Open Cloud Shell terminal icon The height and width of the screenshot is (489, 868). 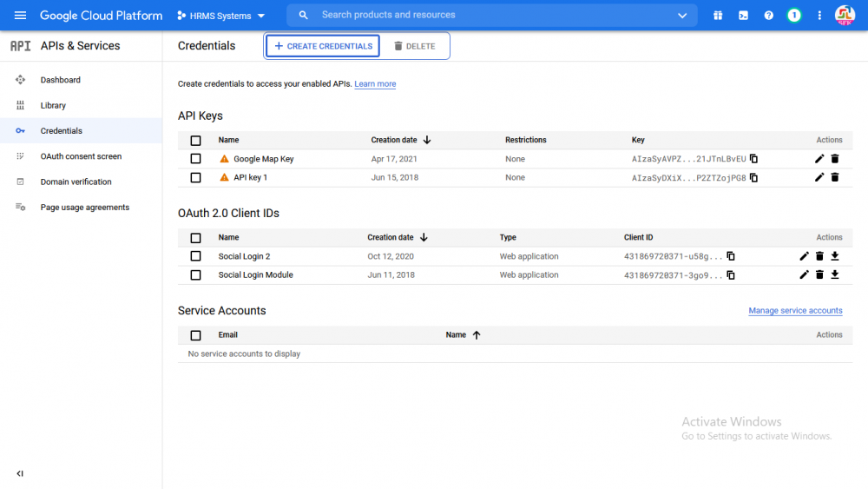743,16
